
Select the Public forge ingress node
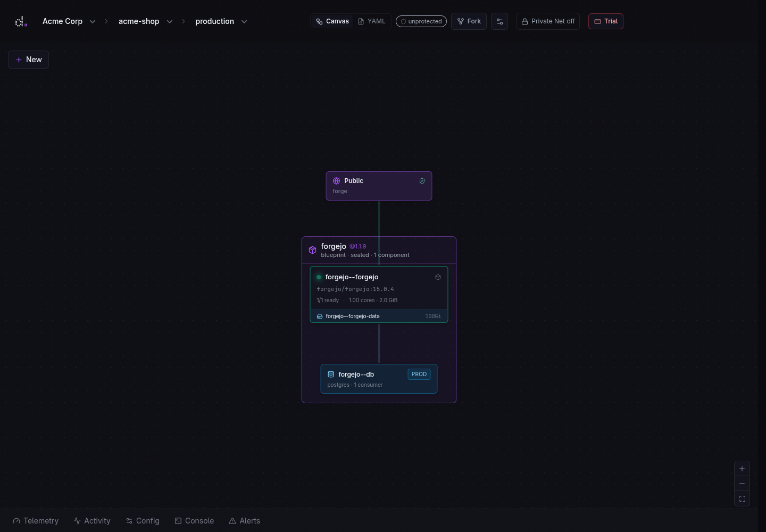379,186
